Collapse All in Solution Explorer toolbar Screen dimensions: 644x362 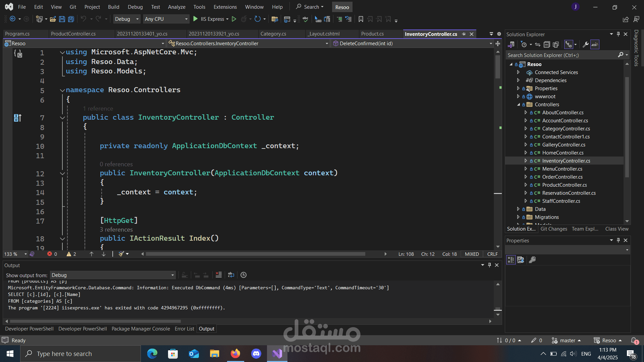[x=547, y=44]
